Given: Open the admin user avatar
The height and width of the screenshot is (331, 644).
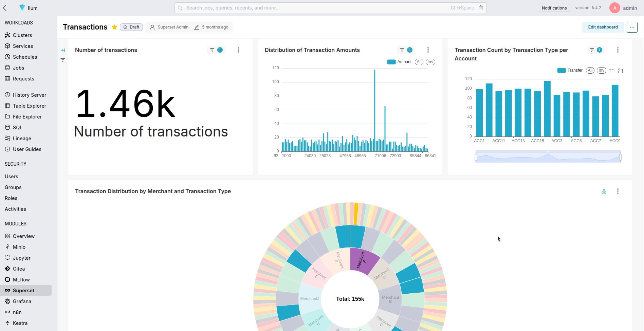Looking at the screenshot, I should pos(615,8).
